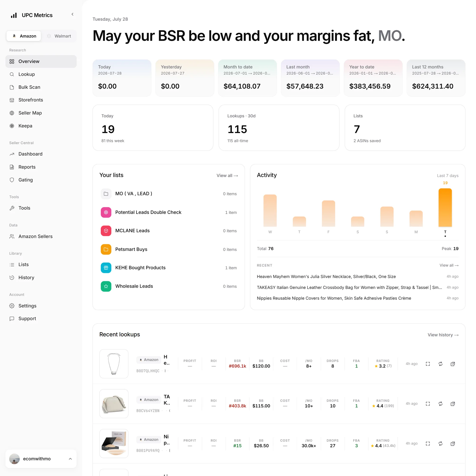Click the History clock icon
Image resolution: width=476 pixels, height=476 pixels.
point(12,278)
